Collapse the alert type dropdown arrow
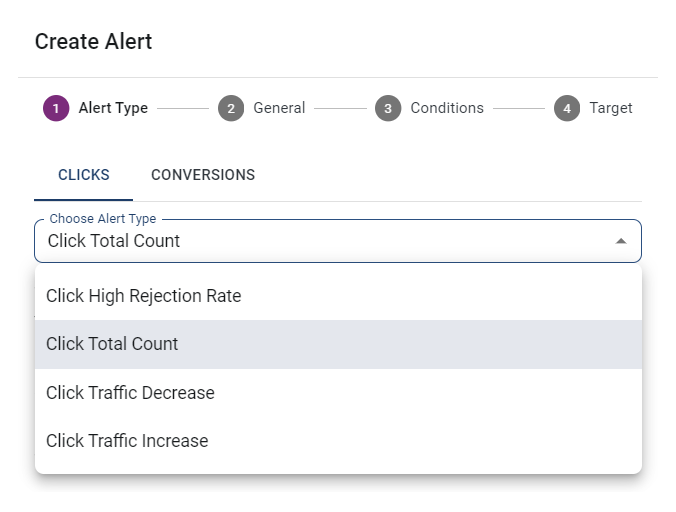 621,241
